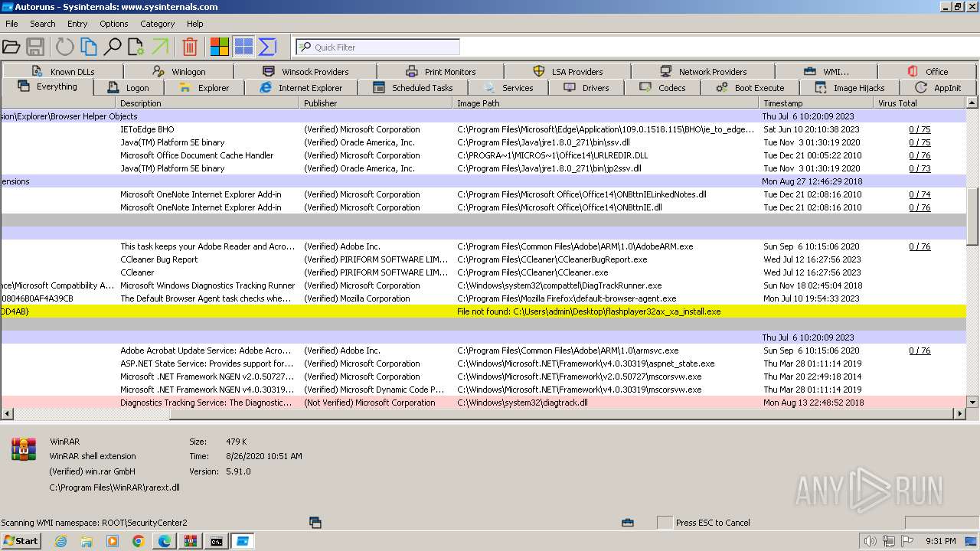Switch to the AppInit tab
This screenshot has height=551, width=980.
tap(938, 87)
